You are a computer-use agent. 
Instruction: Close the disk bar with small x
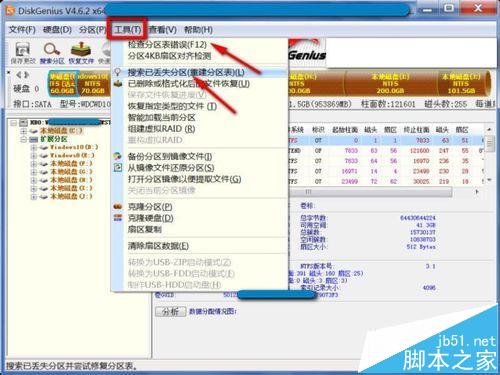tap(9, 72)
